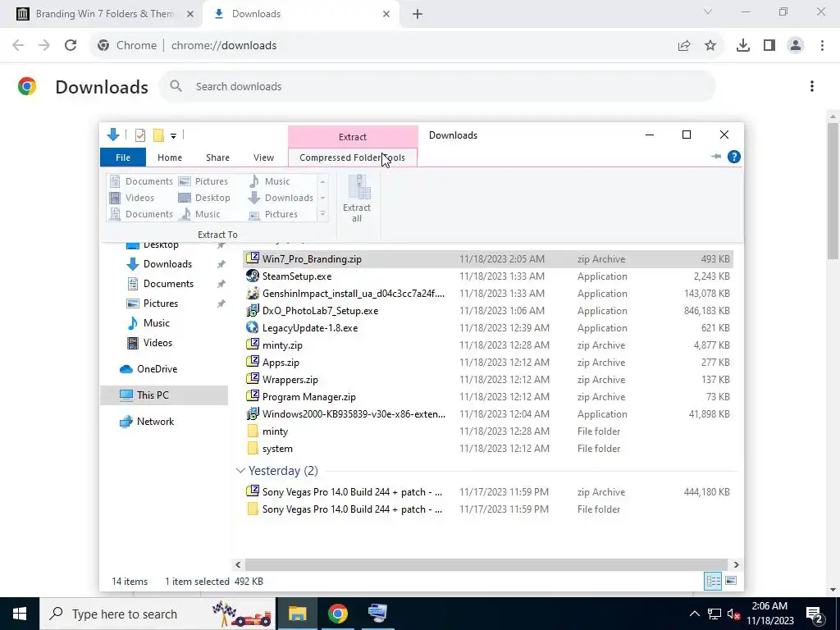Select DxO_PhotoLab7_Setup.exe icon
The height and width of the screenshot is (630, 840).
click(x=253, y=310)
